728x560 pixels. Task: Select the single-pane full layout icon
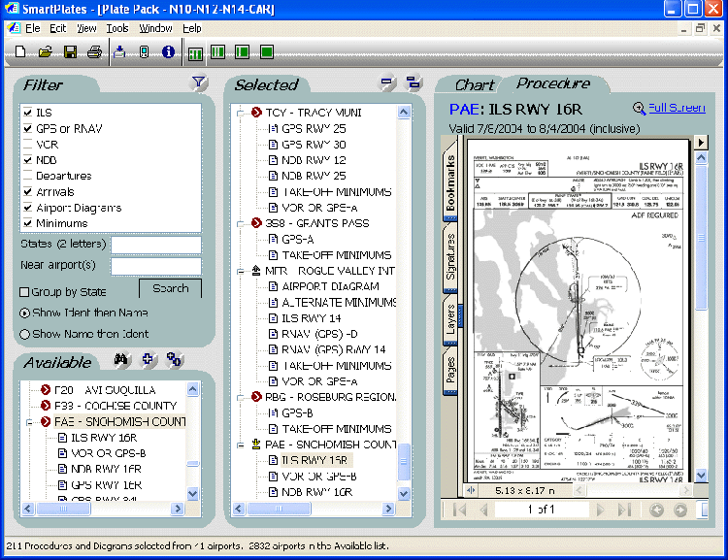tap(267, 51)
